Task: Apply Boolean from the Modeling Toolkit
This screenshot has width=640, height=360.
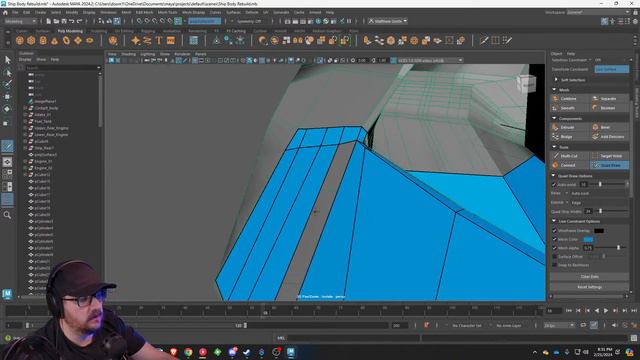Action: click(x=609, y=108)
